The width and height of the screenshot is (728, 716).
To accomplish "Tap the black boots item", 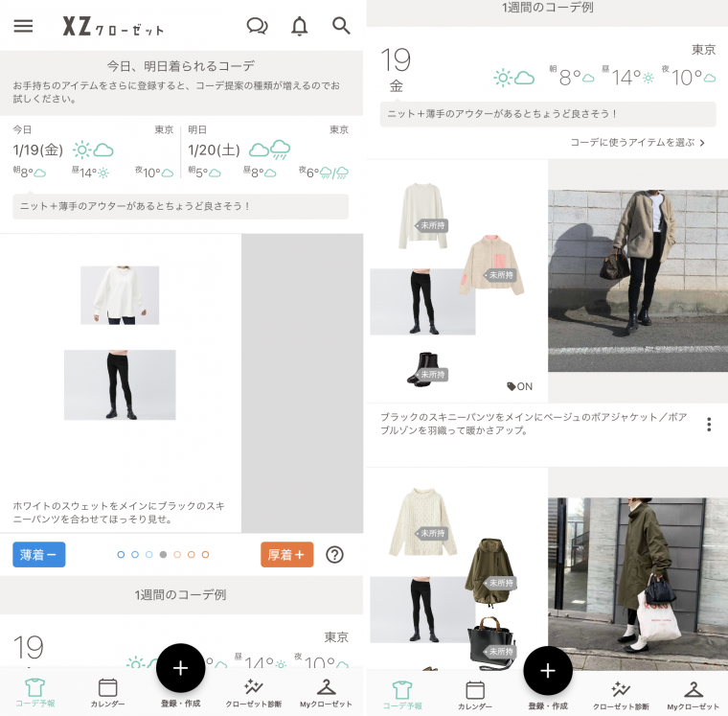I will coord(424,368).
